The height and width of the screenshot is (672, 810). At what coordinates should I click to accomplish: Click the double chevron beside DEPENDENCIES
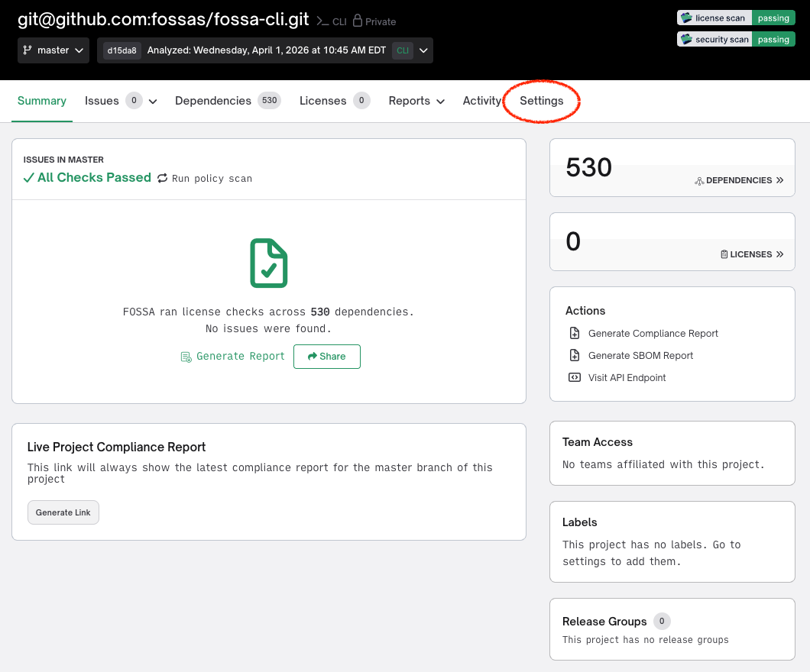[780, 180]
